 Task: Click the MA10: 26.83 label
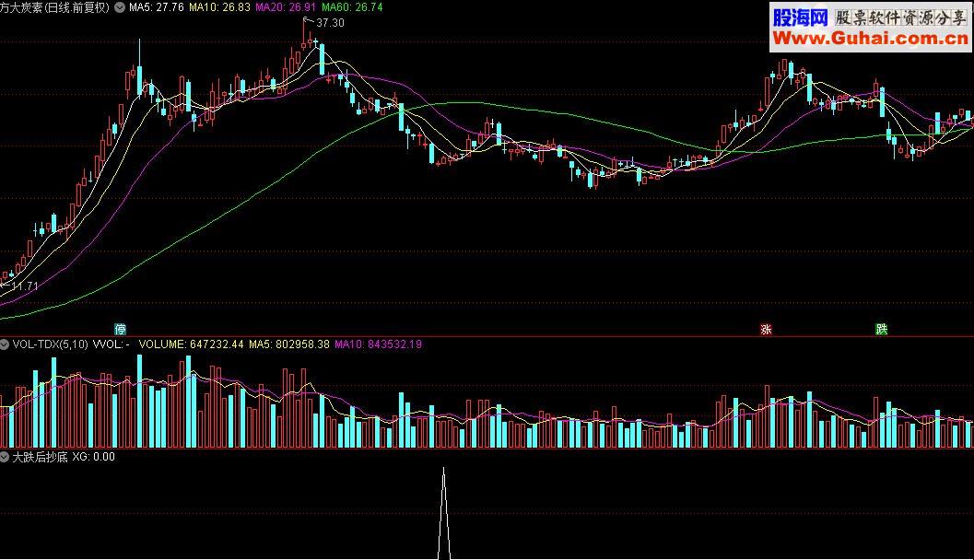[219, 7]
